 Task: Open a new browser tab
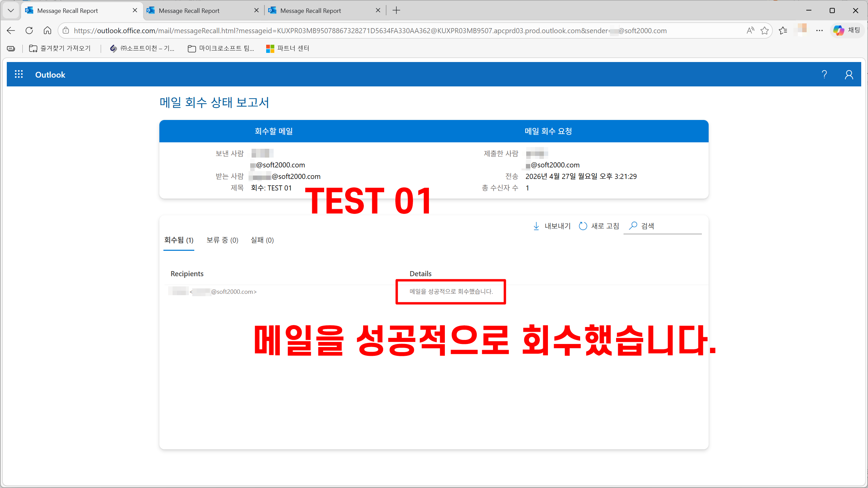coord(396,11)
